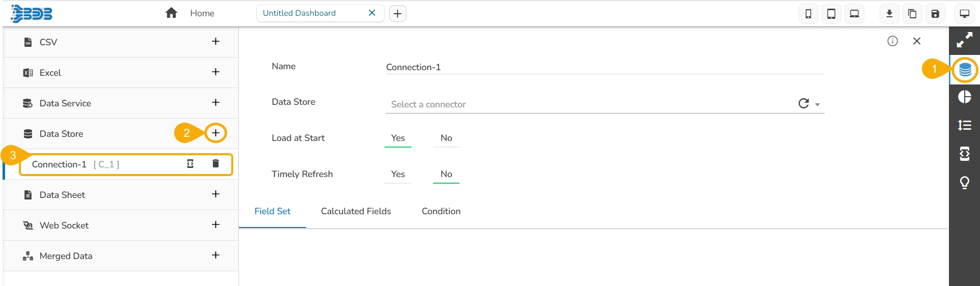
Task: Click the lightbulb icon in right sidebar
Action: (x=965, y=182)
